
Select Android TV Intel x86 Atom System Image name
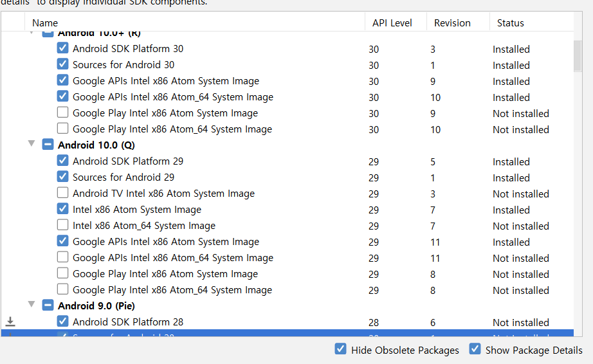(163, 194)
